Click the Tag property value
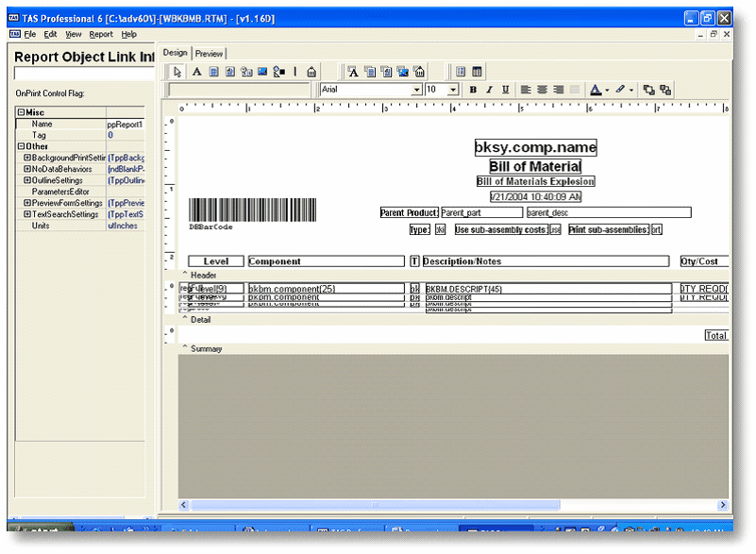This screenshot has width=756, height=554. (x=126, y=135)
